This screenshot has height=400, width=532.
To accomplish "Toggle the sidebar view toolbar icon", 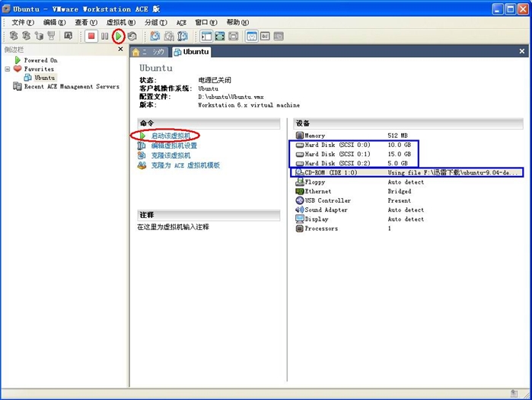I will point(206,36).
